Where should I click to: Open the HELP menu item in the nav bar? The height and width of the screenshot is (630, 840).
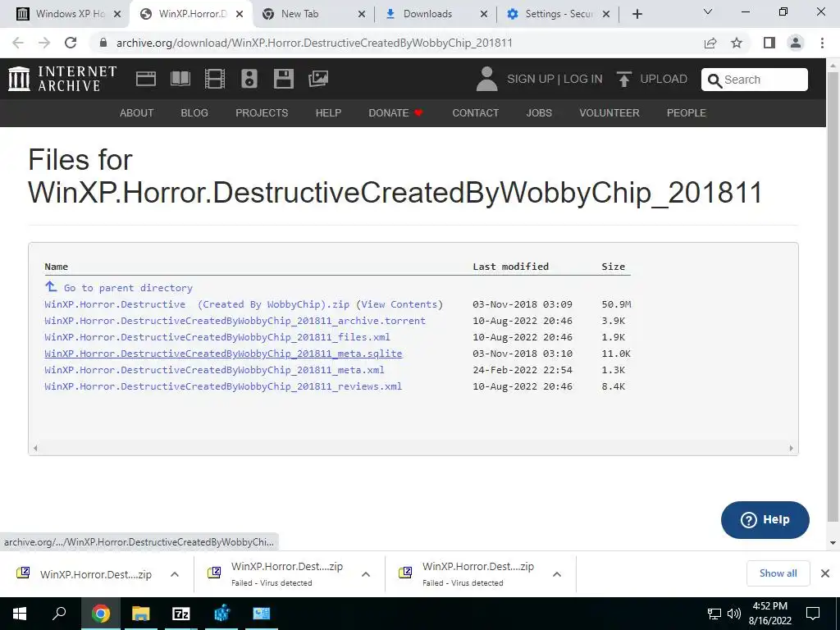tap(328, 113)
